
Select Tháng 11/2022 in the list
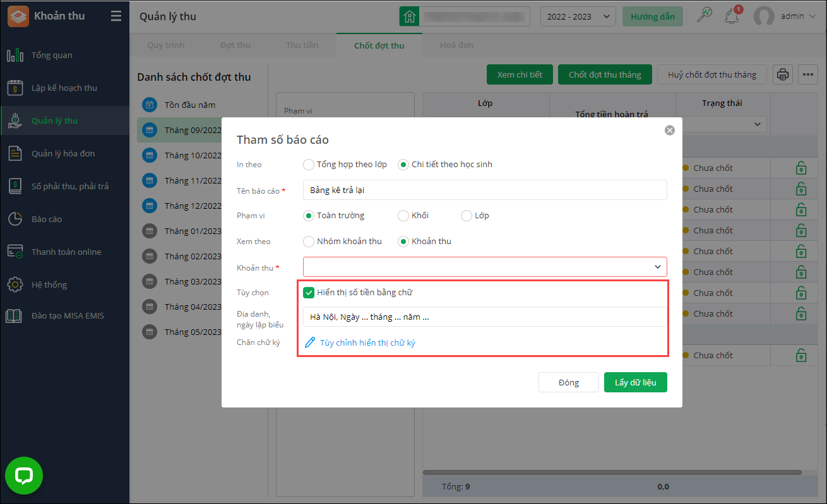[x=193, y=181]
